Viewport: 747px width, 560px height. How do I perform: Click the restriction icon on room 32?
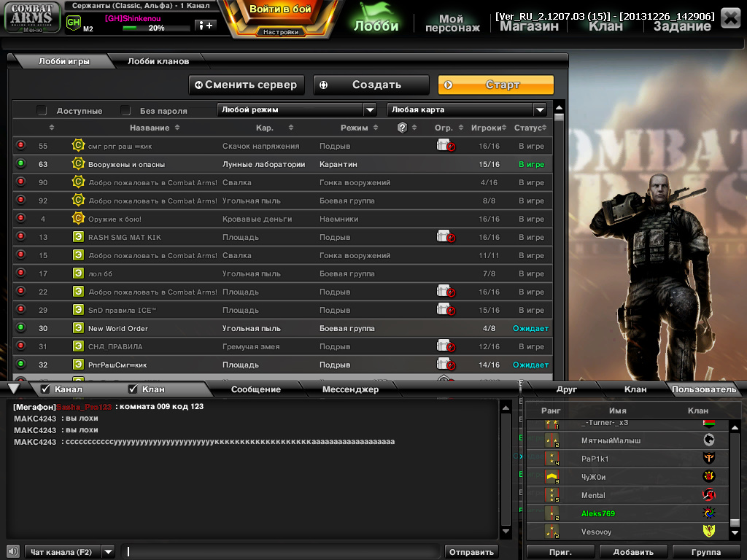click(446, 365)
